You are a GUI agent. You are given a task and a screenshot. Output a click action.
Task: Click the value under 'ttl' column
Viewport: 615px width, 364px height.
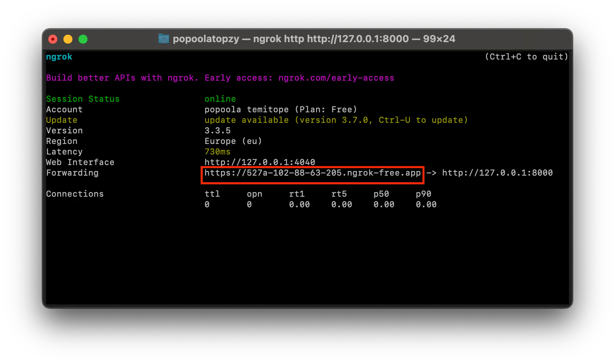(207, 205)
